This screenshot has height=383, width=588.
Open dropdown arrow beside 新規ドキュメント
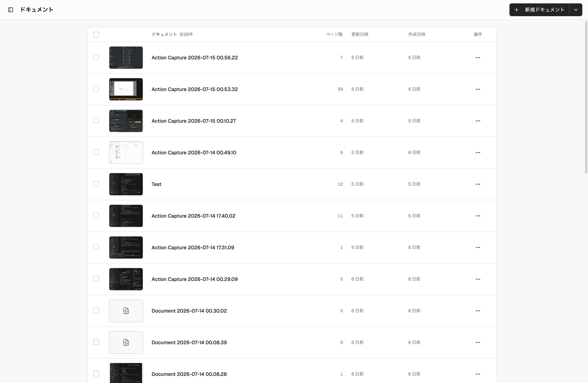point(576,10)
